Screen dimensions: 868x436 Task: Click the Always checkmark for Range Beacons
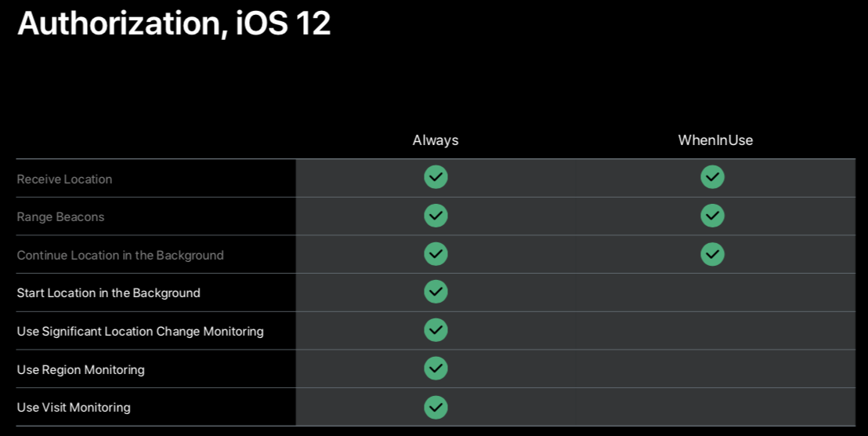[x=436, y=216]
